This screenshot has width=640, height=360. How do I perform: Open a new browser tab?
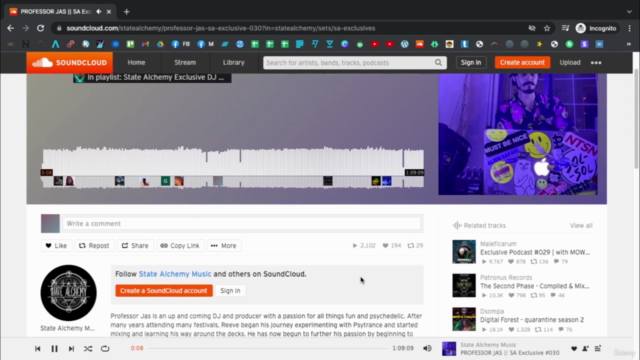tap(127, 12)
